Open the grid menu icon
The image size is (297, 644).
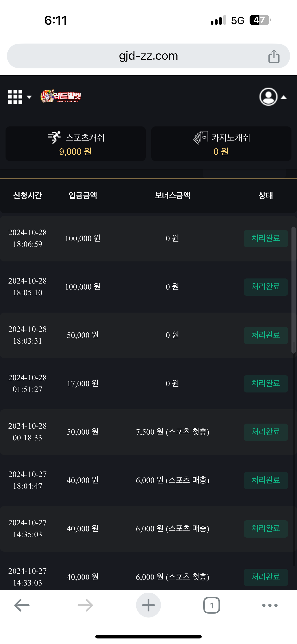15,97
